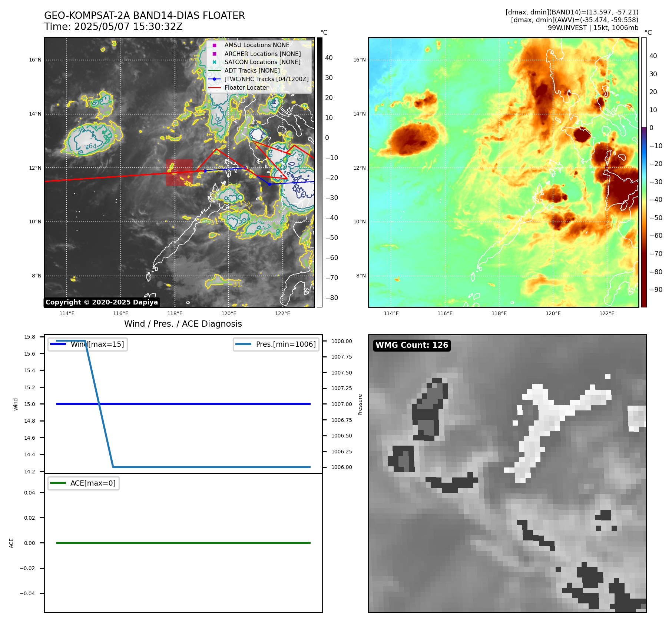Click the 'Pres.[min=1006]' legend box
Viewport: 672px width, 626px height.
(276, 344)
